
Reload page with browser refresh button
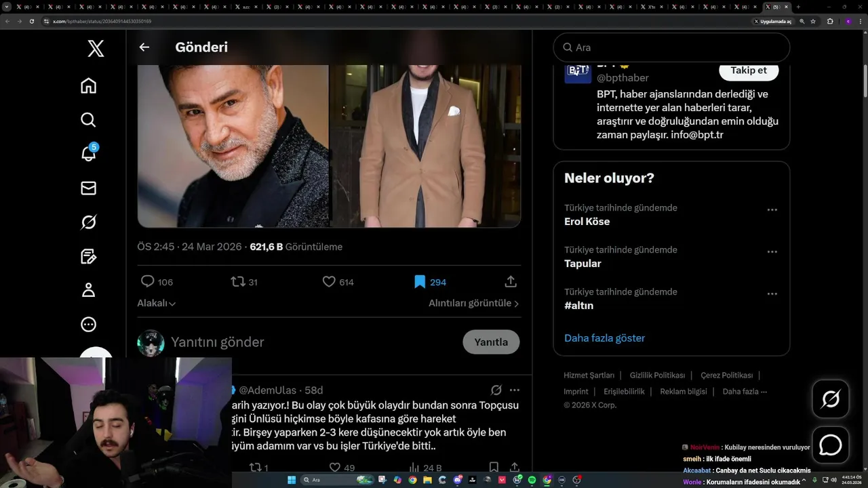click(x=31, y=21)
